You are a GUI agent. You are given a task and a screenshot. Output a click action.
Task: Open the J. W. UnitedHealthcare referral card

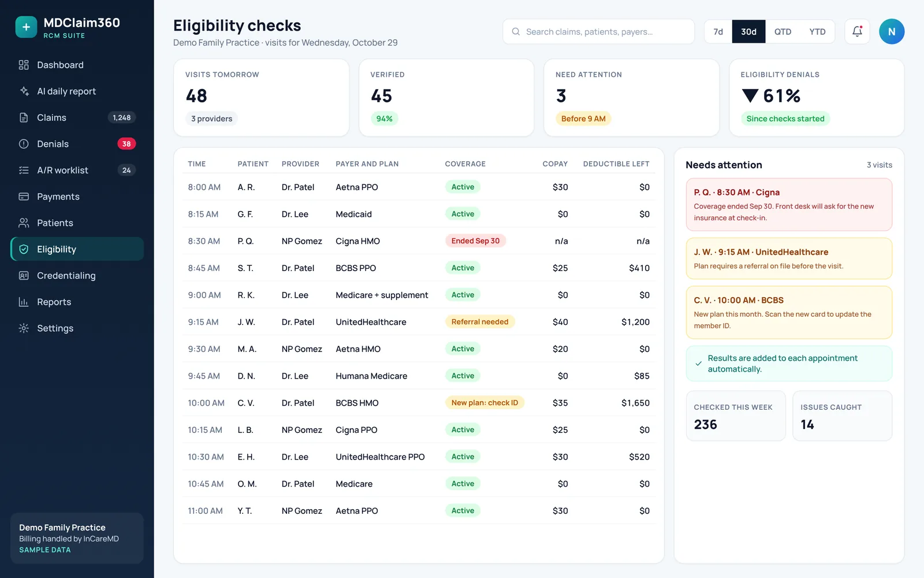pyautogui.click(x=789, y=258)
